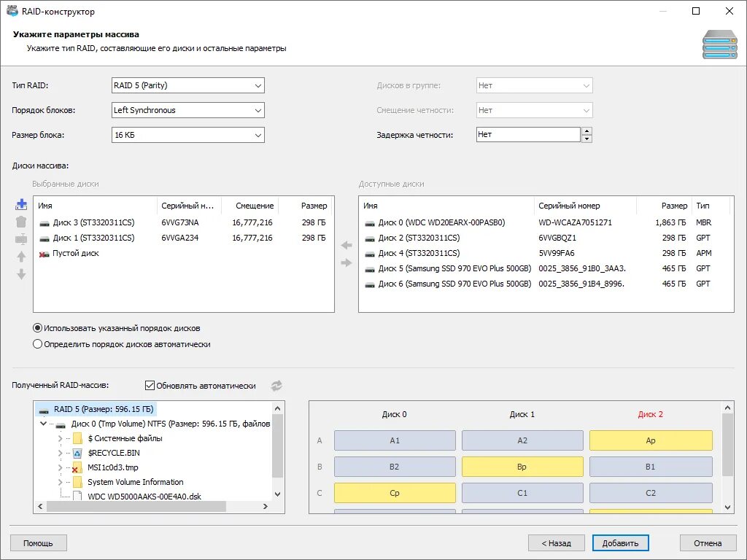This screenshot has height=560, width=747.
Task: Click the right arrow to remove disk from array
Action: tap(347, 262)
